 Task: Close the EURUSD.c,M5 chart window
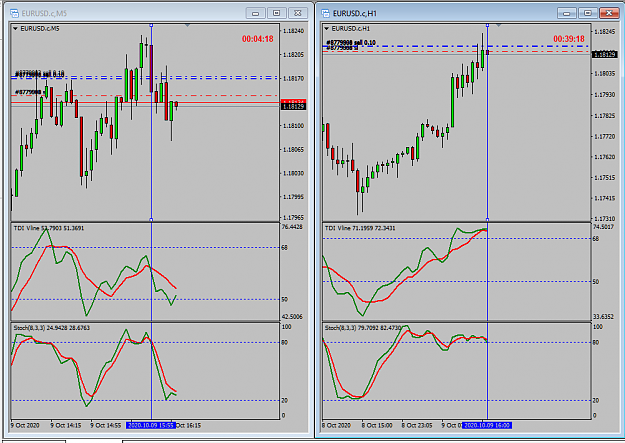click(298, 13)
